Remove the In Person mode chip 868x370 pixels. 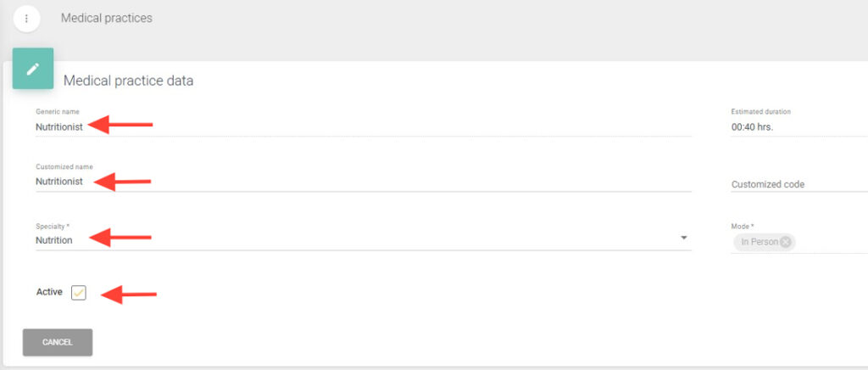click(x=786, y=242)
